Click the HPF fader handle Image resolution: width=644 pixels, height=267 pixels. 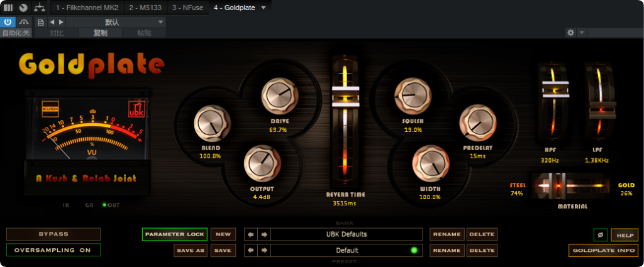(555, 89)
